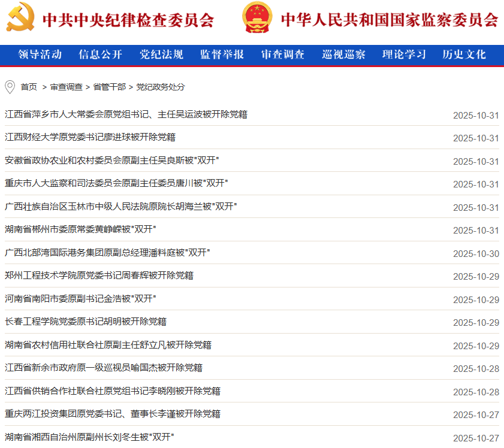Click the Communist Party hammer-and-sickle emblem
This screenshot has width=504, height=448.
pos(20,17)
